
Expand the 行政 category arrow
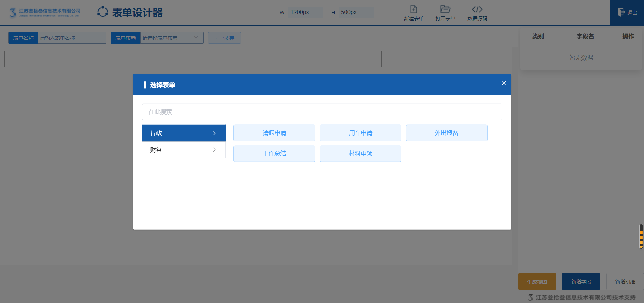tap(214, 133)
